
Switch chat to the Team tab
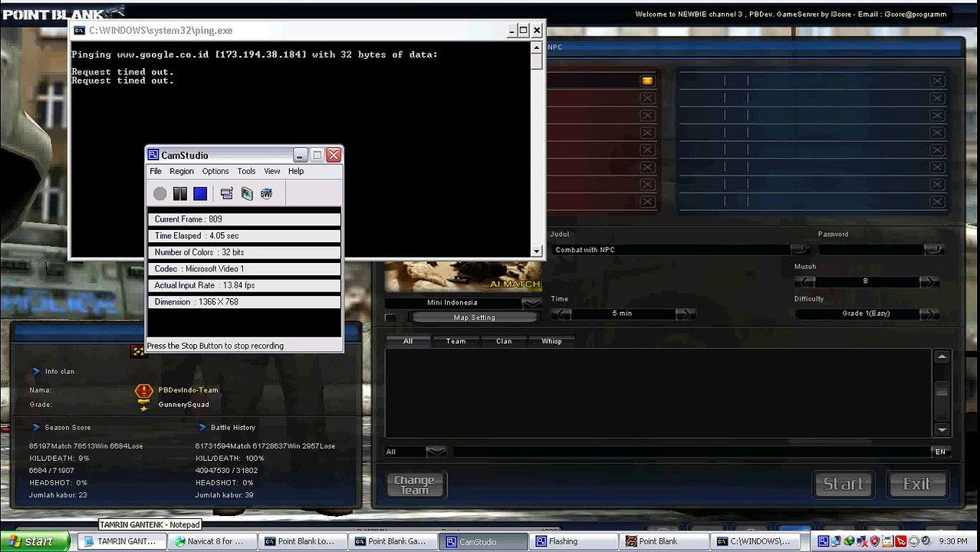coord(455,341)
